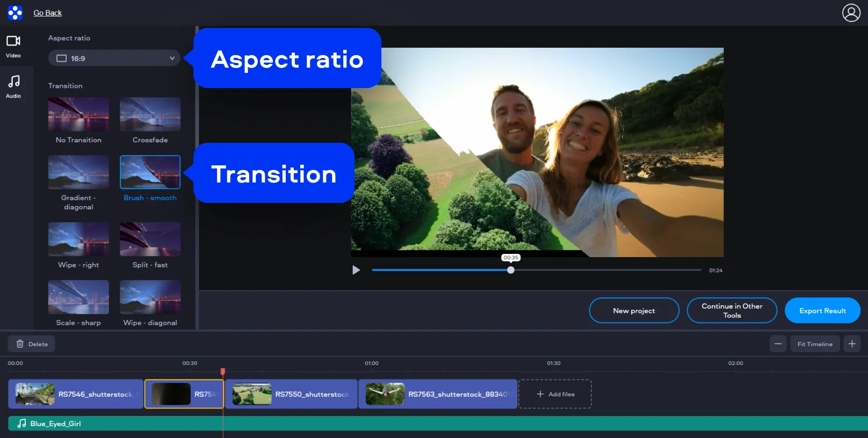Image resolution: width=868 pixels, height=438 pixels.
Task: Click the Export Result button
Action: (822, 311)
